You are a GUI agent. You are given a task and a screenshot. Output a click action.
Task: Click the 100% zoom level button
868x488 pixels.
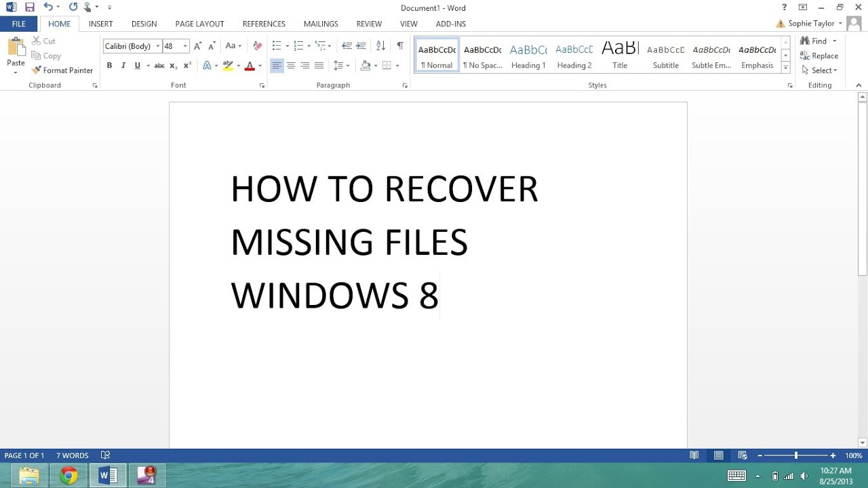[854, 455]
